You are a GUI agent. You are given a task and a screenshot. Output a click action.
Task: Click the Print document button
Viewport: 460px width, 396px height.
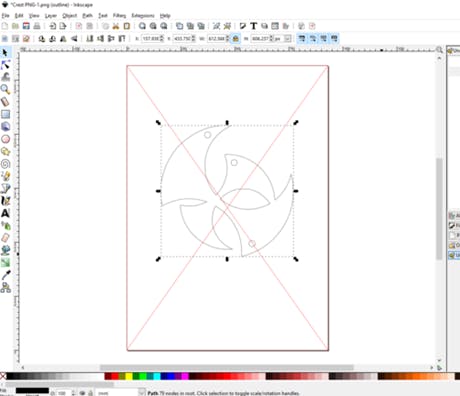pos(37,26)
